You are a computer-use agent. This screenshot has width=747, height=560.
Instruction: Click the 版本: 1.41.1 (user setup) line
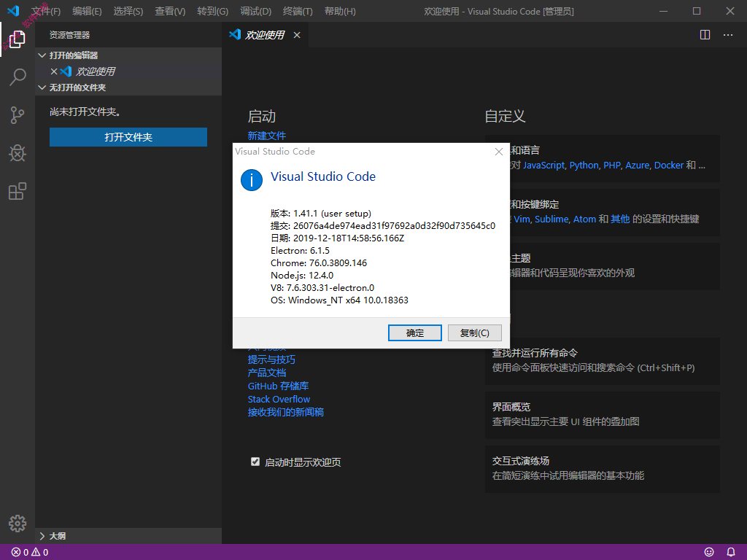[321, 214]
